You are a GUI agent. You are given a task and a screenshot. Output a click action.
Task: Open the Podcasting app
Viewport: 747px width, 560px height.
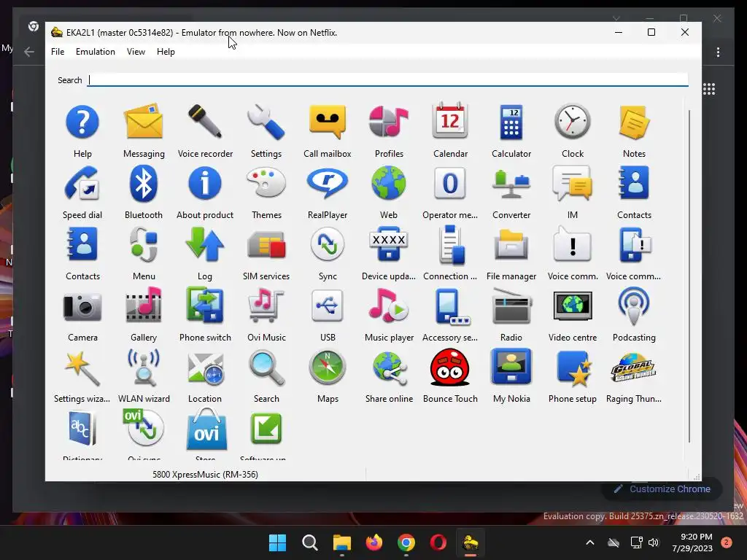point(634,306)
